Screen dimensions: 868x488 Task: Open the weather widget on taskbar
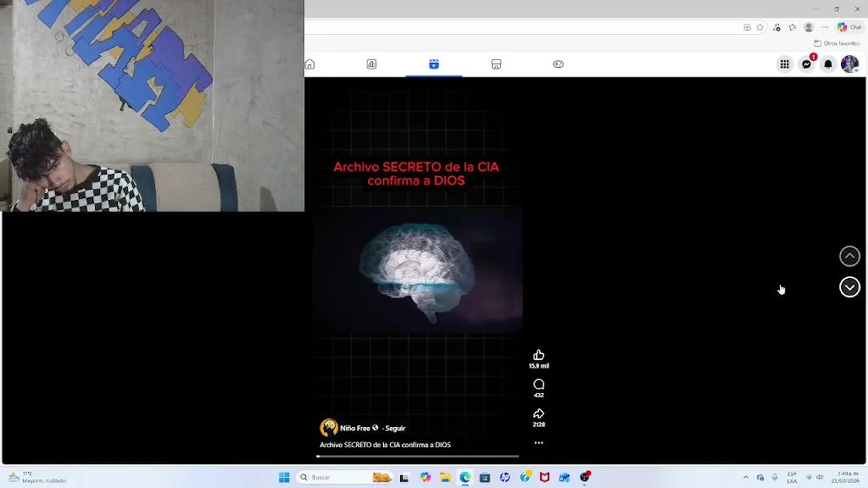tap(37, 477)
